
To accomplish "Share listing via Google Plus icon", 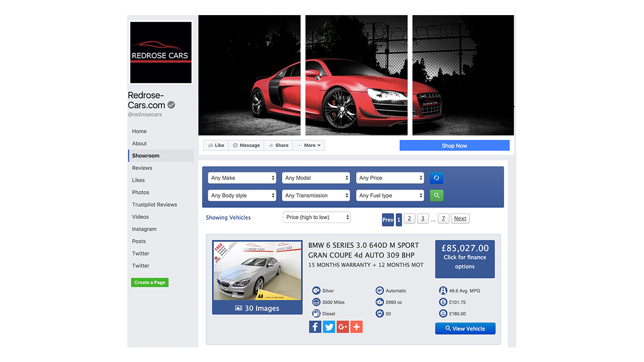I will coord(343,327).
